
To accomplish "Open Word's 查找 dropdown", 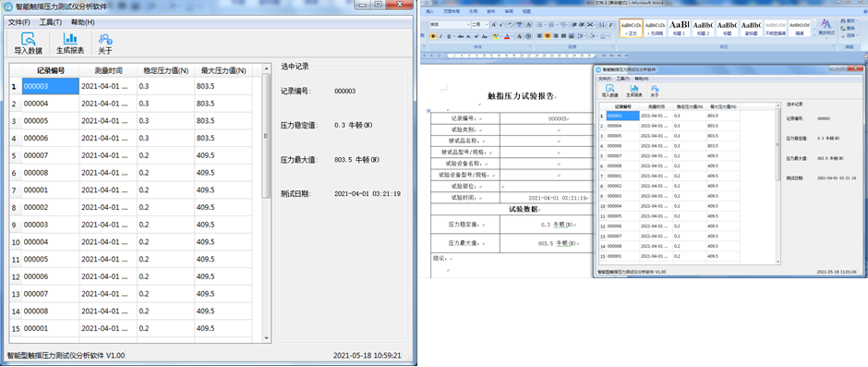I will coord(850,20).
